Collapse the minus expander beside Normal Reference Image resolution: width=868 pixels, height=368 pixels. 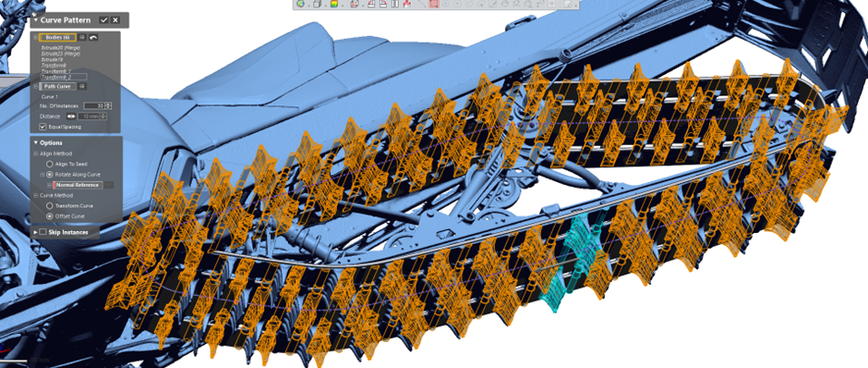click(x=49, y=185)
